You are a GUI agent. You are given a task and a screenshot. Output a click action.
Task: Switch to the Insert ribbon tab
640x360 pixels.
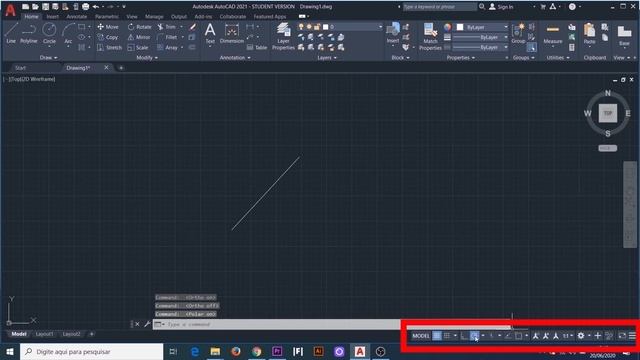(53, 17)
